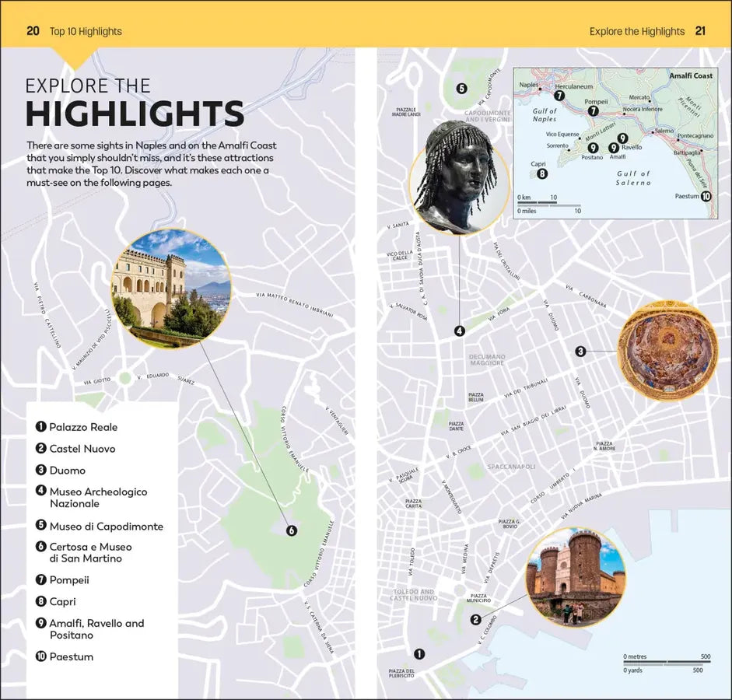This screenshot has width=732, height=700.
Task: Select marker 2 near Piazza Municipio
Action: (x=476, y=620)
